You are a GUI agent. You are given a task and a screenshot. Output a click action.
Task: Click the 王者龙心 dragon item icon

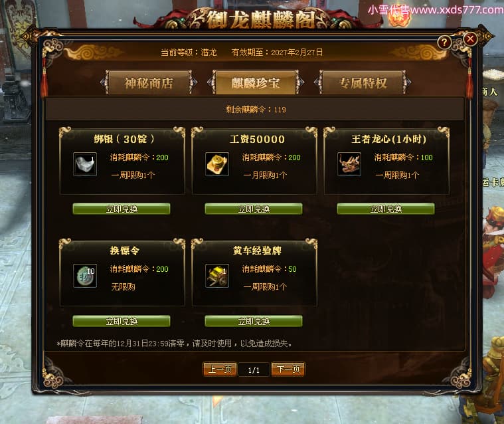(349, 164)
